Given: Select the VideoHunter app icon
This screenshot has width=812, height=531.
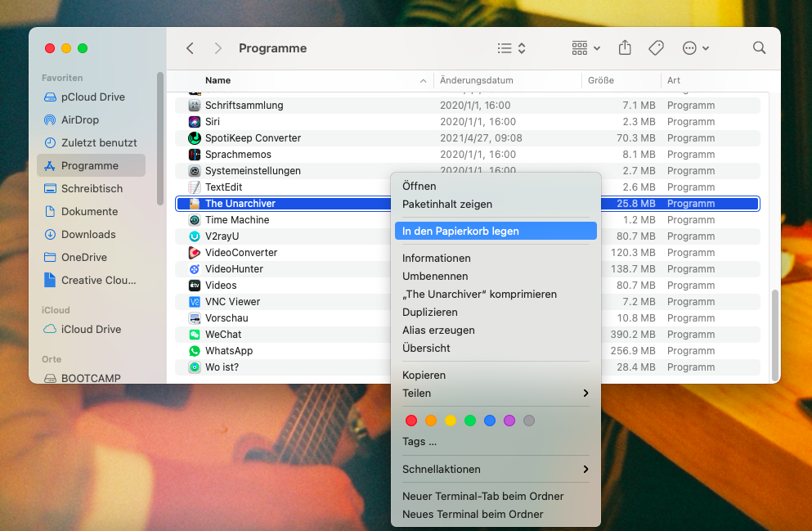Looking at the screenshot, I should click(194, 269).
